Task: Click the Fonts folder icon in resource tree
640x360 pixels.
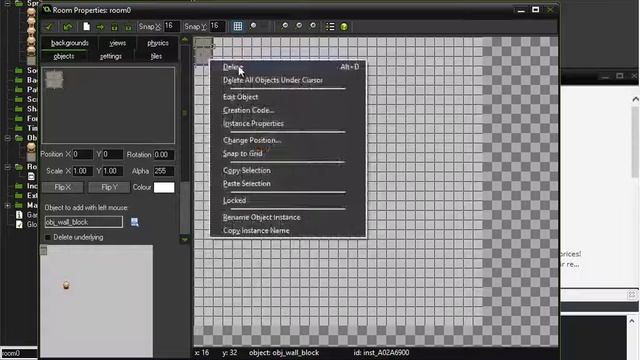Action: coord(18,118)
